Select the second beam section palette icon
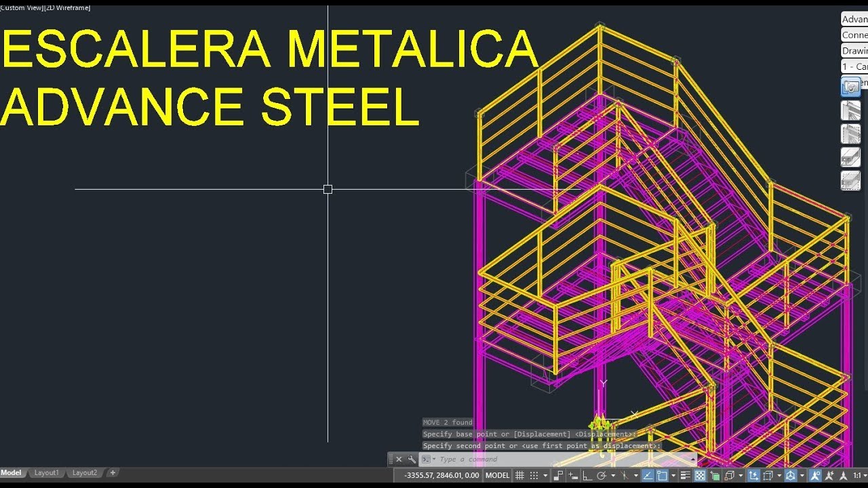Screen dimensions: 868x488 (850, 134)
